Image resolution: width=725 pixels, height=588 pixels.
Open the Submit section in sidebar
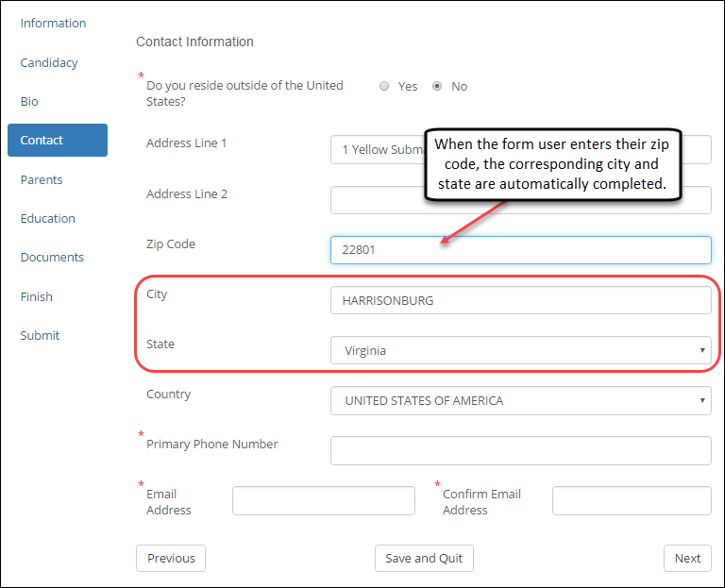pyautogui.click(x=40, y=335)
